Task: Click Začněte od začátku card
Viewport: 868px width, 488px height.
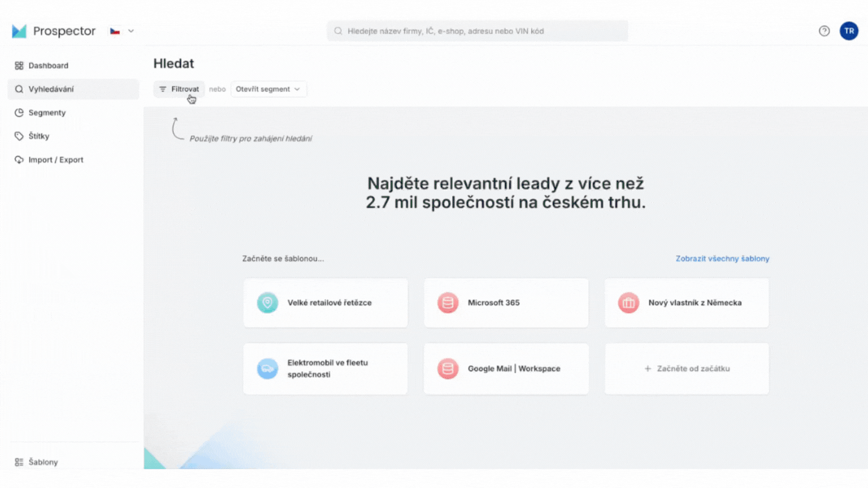Action: pyautogui.click(x=687, y=369)
